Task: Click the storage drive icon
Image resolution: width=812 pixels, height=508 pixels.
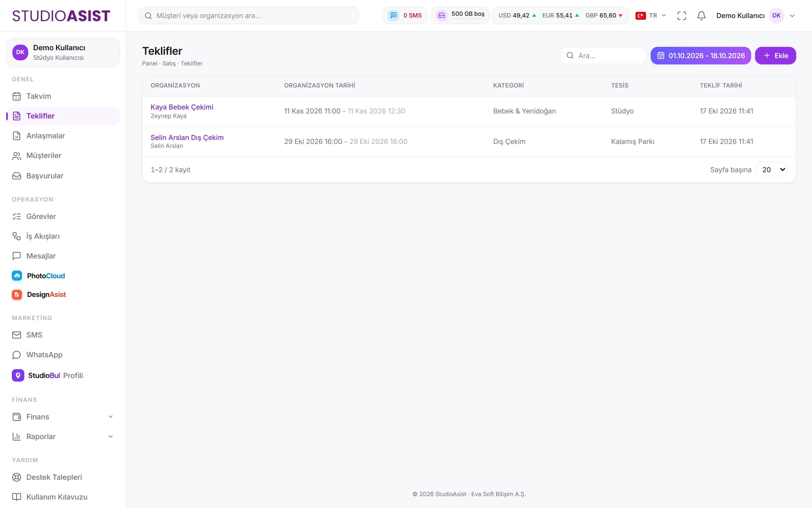Action: click(442, 16)
